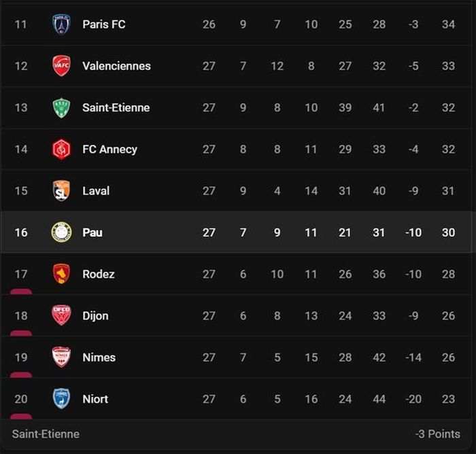Open the Nimes crest icon
The height and width of the screenshot is (454, 476).
(x=61, y=357)
